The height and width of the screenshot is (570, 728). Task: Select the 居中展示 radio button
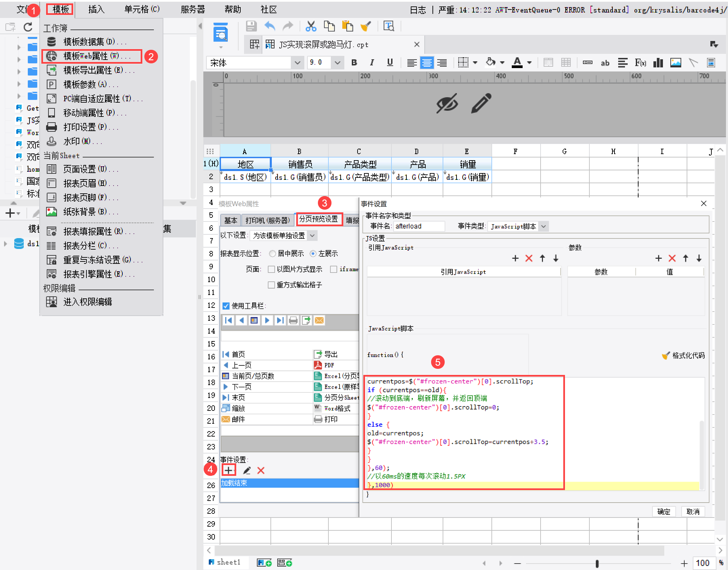272,254
